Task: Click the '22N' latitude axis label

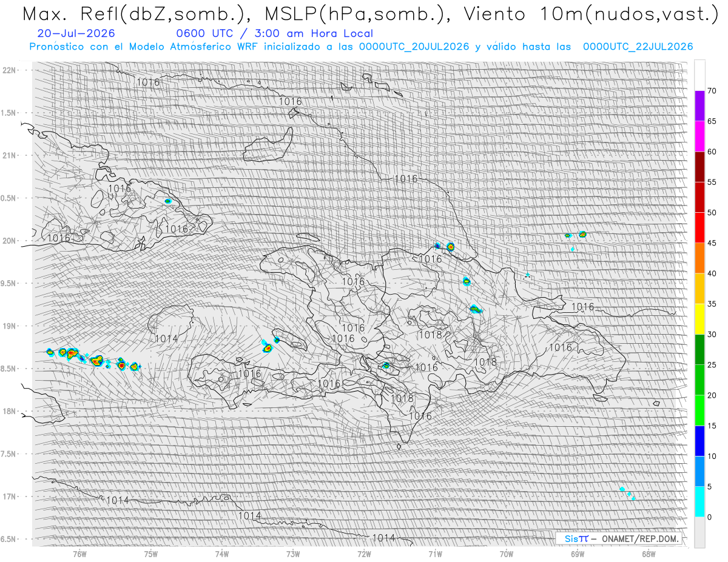Action: click(x=10, y=70)
